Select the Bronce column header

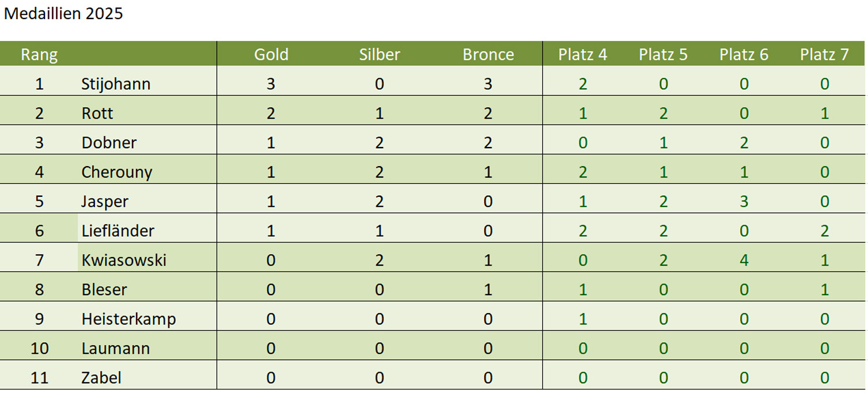click(488, 54)
